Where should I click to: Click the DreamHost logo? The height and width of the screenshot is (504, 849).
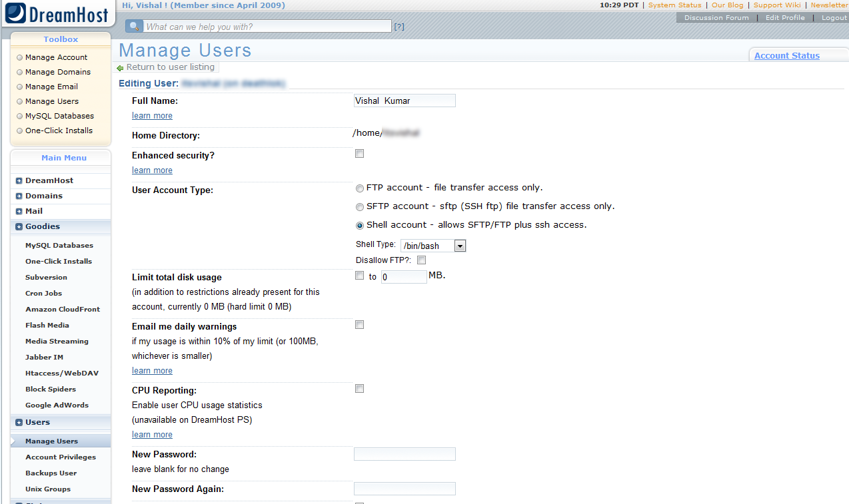click(x=57, y=13)
